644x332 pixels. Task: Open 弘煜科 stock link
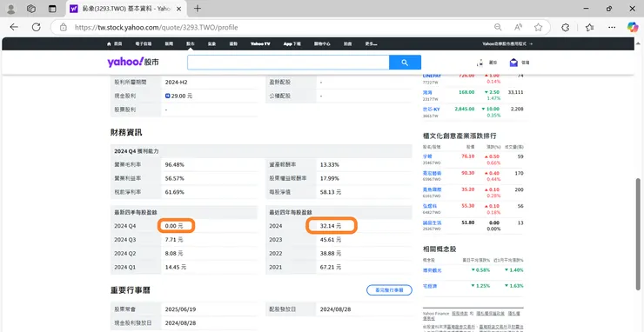click(x=430, y=206)
